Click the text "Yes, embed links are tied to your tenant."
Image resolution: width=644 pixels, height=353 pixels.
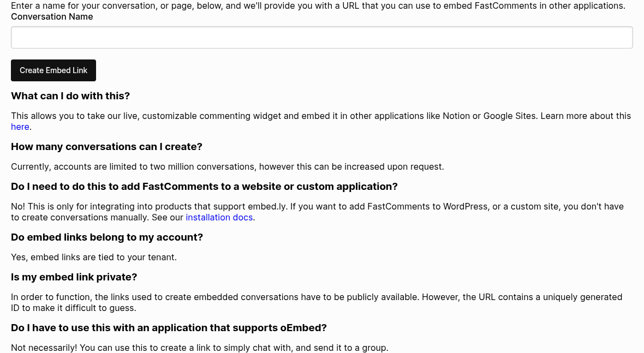point(94,258)
